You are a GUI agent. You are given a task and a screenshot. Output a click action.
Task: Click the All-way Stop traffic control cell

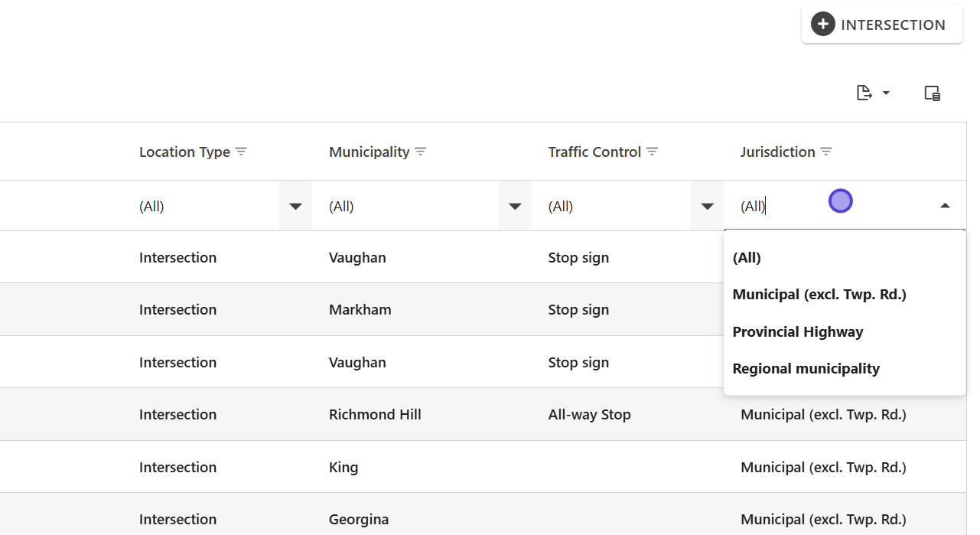589,415
